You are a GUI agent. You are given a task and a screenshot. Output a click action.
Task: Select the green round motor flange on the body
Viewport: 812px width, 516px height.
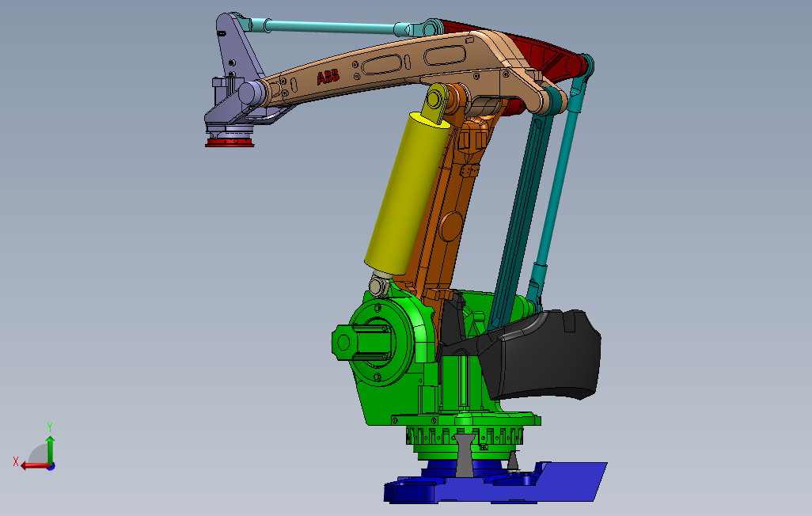[x=379, y=341]
